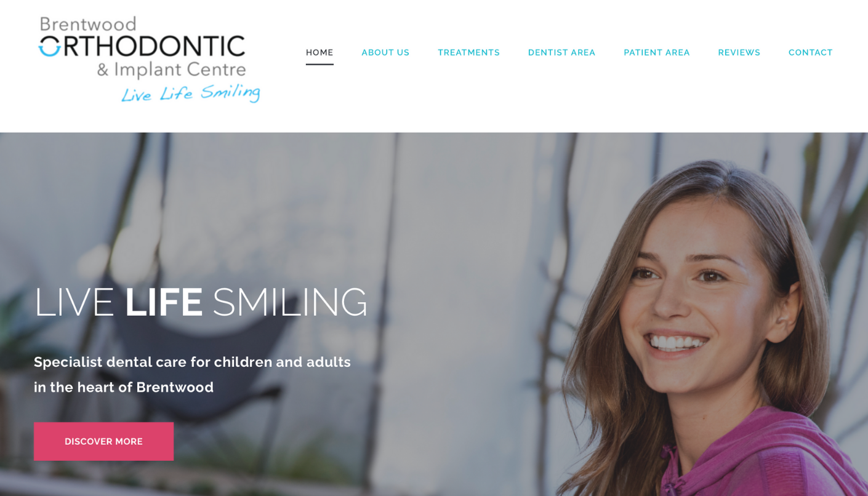868x496 pixels.
Task: Open the Treatments menu
Action: click(468, 52)
